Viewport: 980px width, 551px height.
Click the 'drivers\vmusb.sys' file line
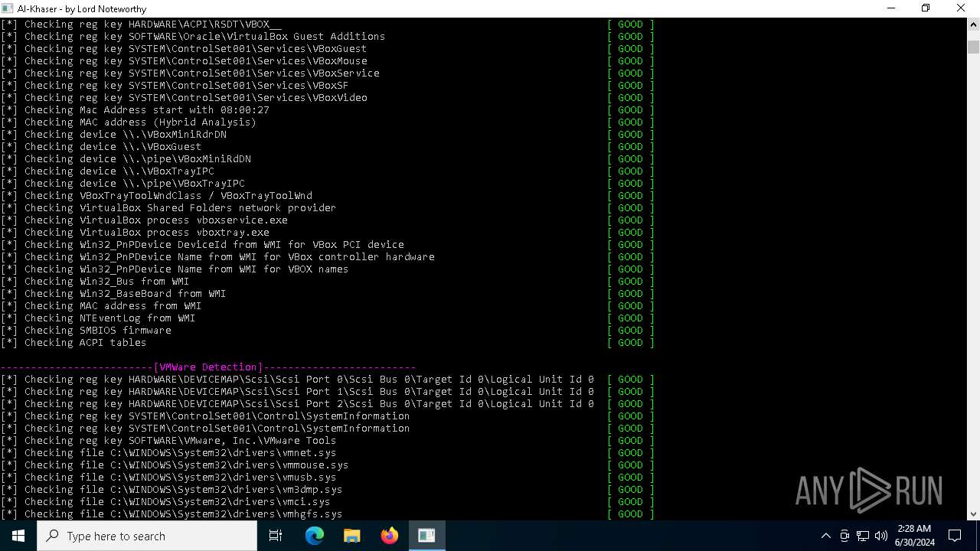coord(168,478)
